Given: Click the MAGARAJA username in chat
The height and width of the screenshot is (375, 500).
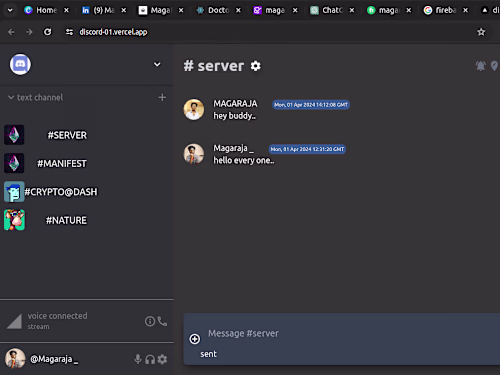Looking at the screenshot, I should 235,104.
